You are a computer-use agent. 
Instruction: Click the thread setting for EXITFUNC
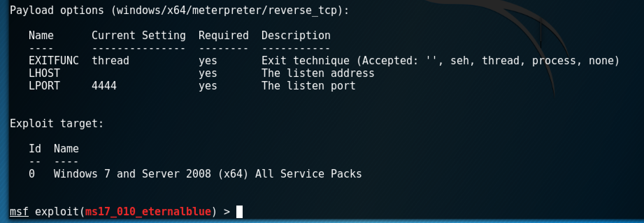pos(110,61)
